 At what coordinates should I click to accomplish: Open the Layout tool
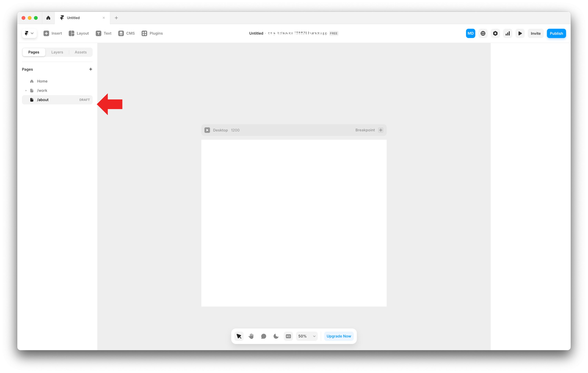[79, 34]
